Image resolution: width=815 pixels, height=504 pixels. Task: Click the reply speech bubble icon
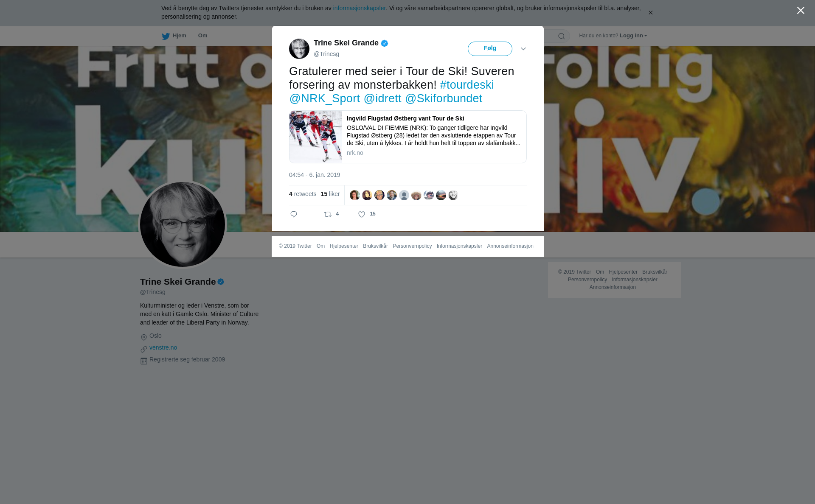click(x=294, y=214)
